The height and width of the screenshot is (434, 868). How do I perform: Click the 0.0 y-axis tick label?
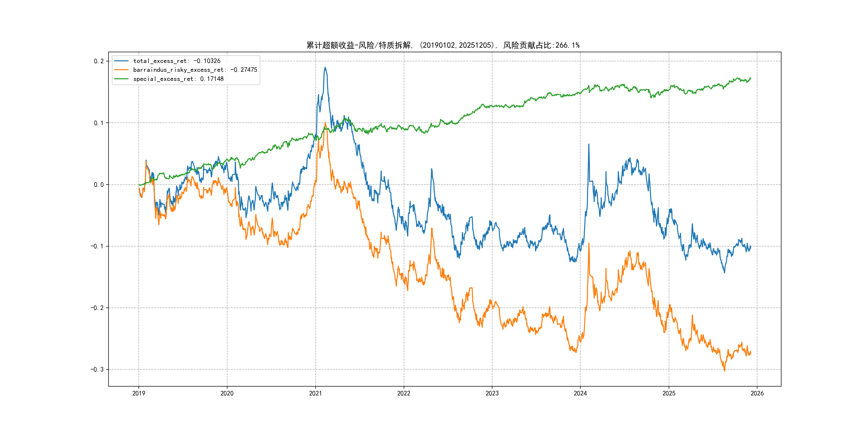tap(99, 185)
